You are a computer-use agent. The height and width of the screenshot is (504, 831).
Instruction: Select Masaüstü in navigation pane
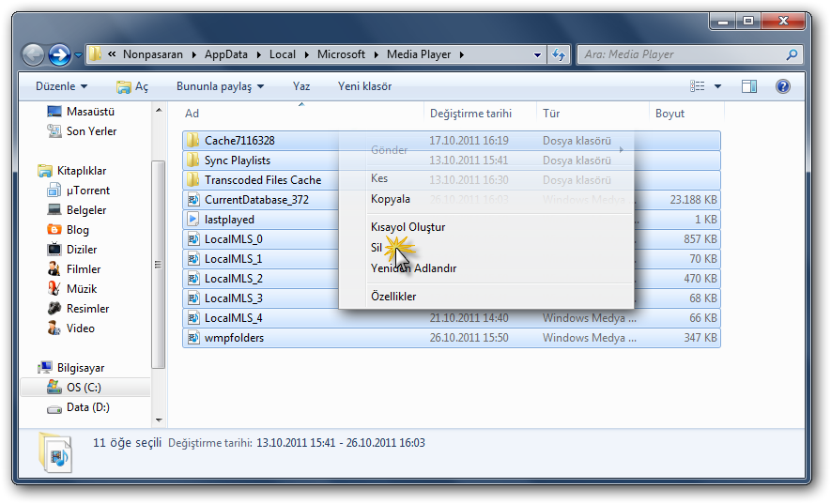click(x=81, y=112)
